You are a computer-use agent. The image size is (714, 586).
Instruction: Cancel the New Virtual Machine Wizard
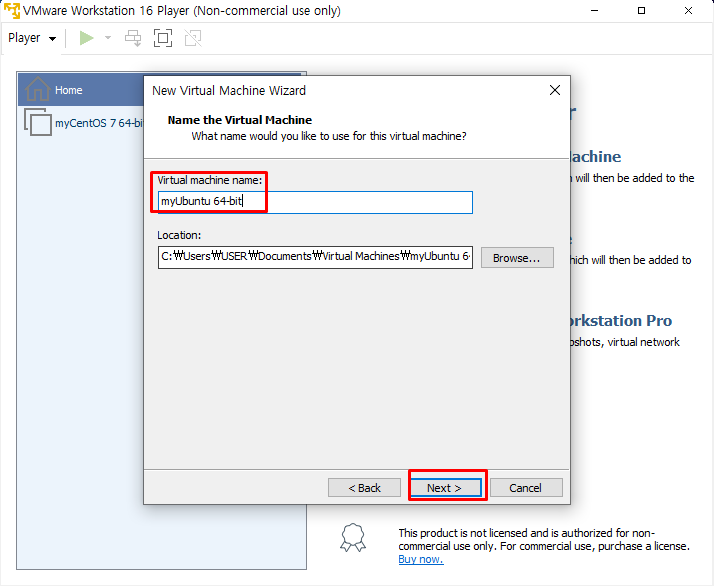(x=526, y=488)
